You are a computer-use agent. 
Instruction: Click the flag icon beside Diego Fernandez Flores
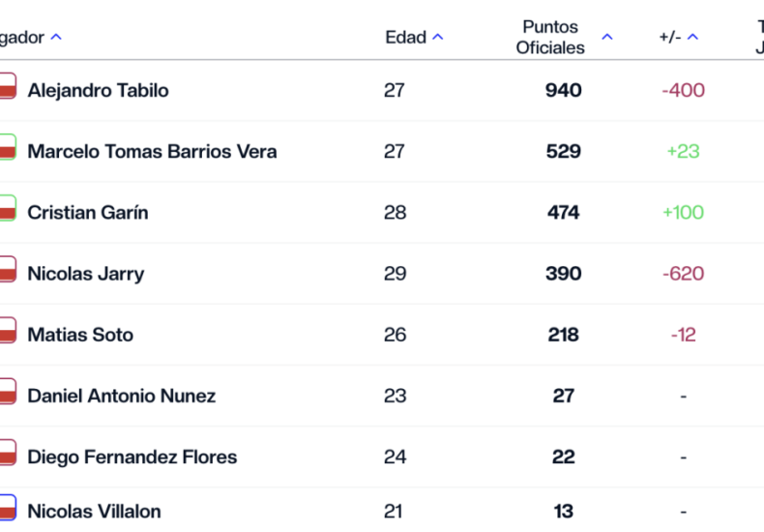8,453
